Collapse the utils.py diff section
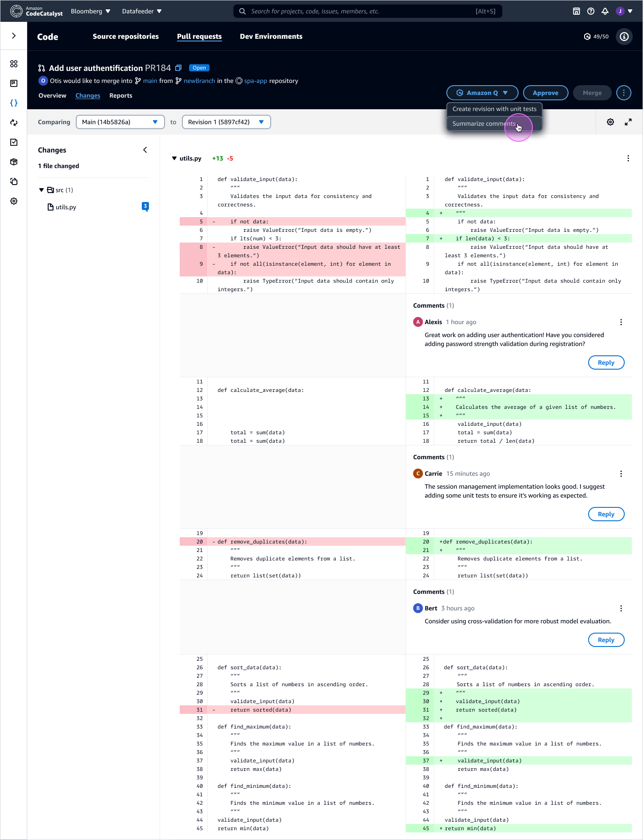The width and height of the screenshot is (643, 840). pyautogui.click(x=174, y=158)
